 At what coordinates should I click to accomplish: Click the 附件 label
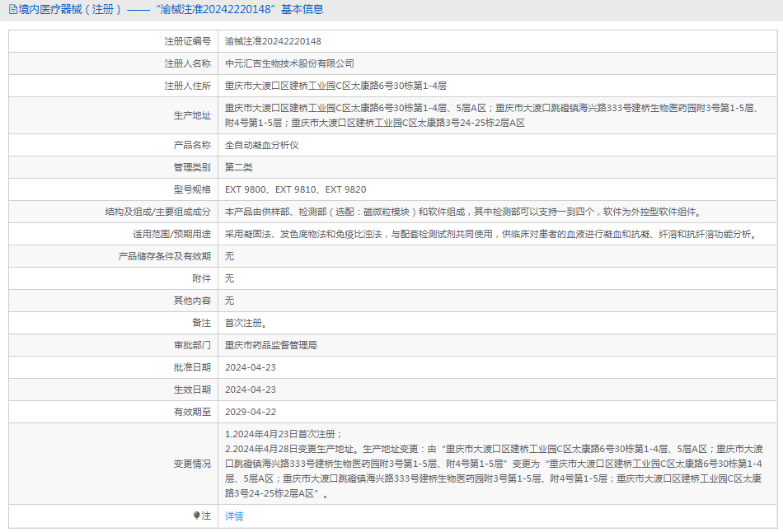pos(202,278)
